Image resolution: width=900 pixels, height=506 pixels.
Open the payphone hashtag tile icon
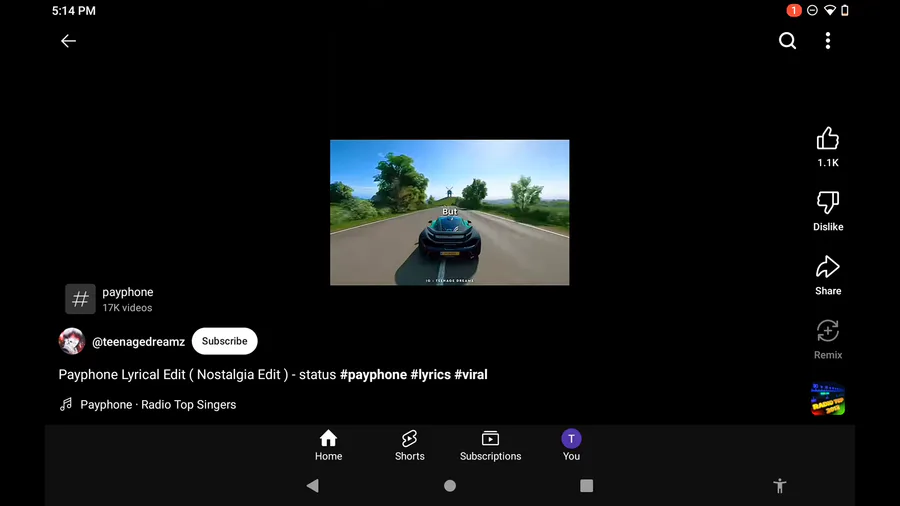(80, 299)
